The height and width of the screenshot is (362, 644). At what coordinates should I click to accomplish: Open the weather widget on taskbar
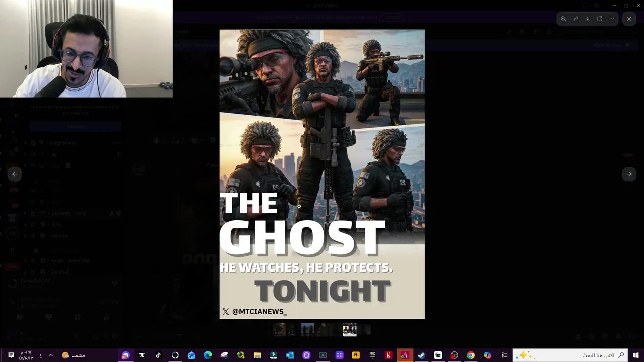click(73, 355)
